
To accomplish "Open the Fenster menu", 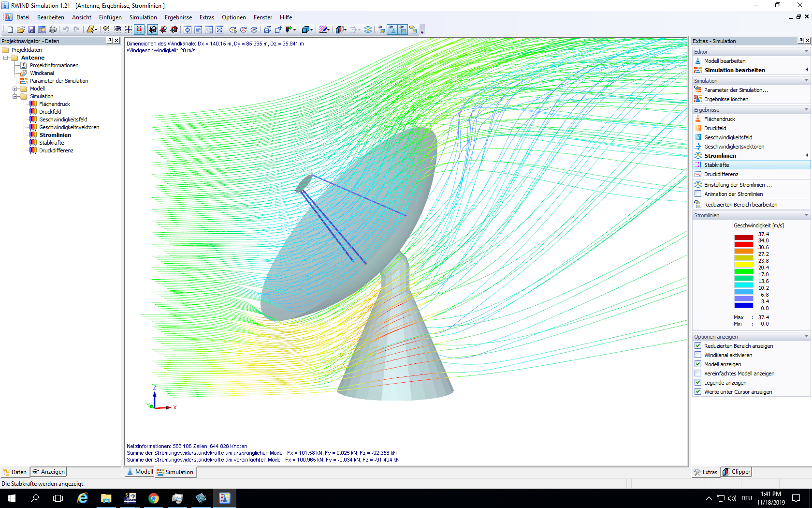I will pos(263,17).
